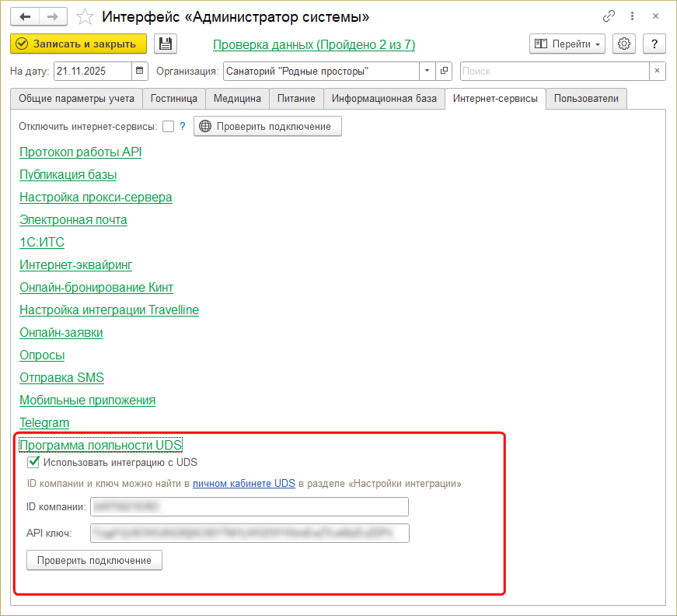This screenshot has width=677, height=616.
Task: Click the save diskette icon
Action: coord(166,44)
